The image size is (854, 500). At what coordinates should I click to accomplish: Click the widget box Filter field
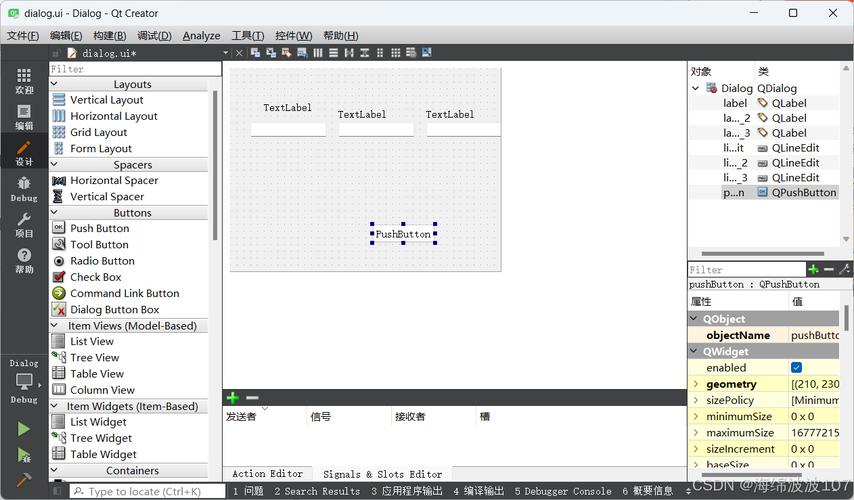(x=134, y=69)
